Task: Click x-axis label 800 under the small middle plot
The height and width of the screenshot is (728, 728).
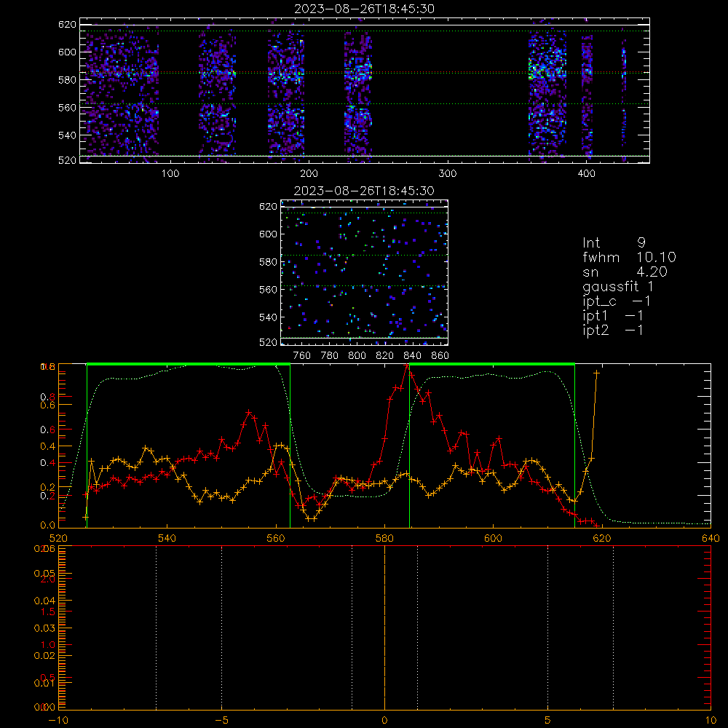Action: [357, 356]
